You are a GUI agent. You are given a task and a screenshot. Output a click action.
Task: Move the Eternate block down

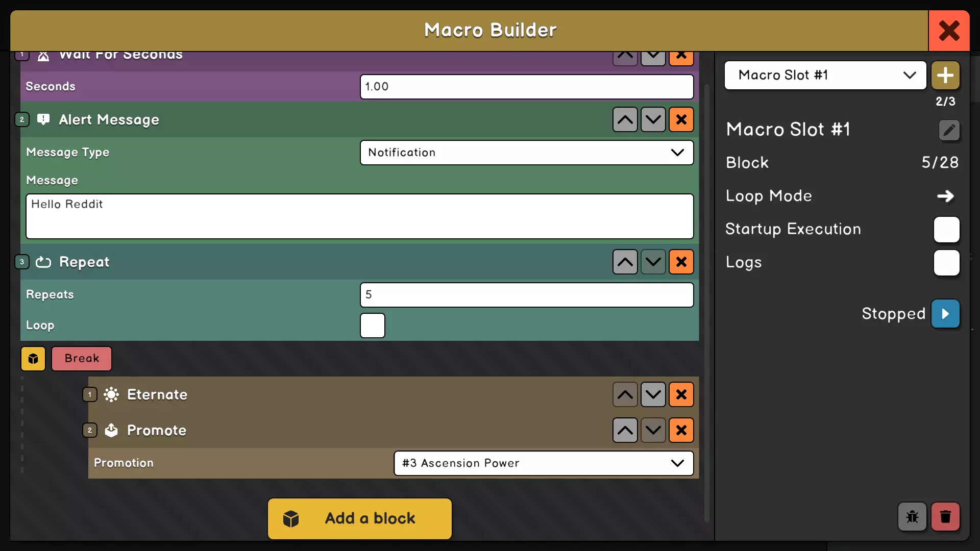point(653,394)
